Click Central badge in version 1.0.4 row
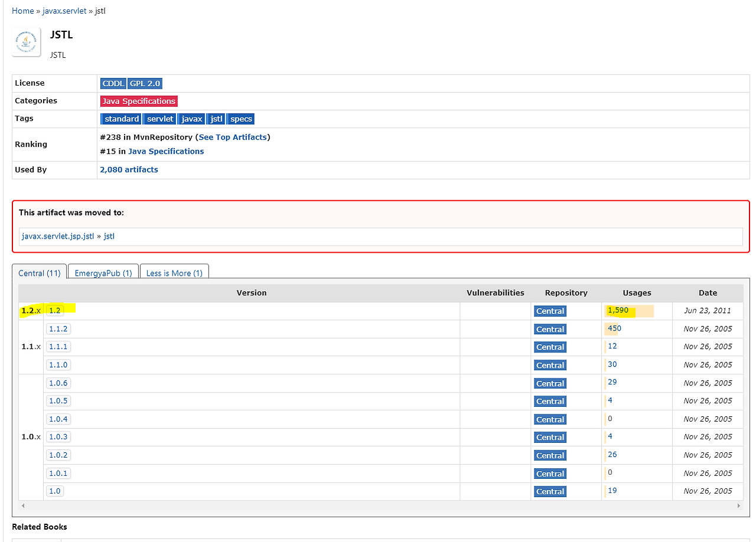 pyautogui.click(x=550, y=420)
